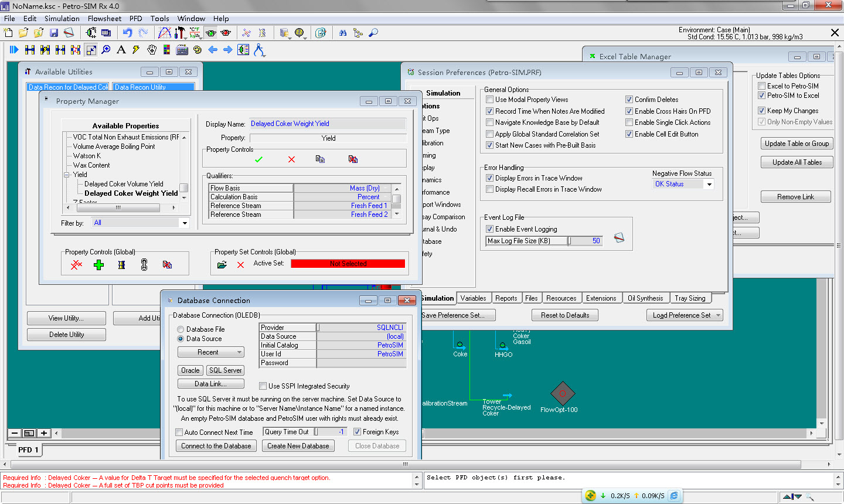This screenshot has width=844, height=504.
Task: Click the blue right arrow in PFD toolbar
Action: point(228,50)
